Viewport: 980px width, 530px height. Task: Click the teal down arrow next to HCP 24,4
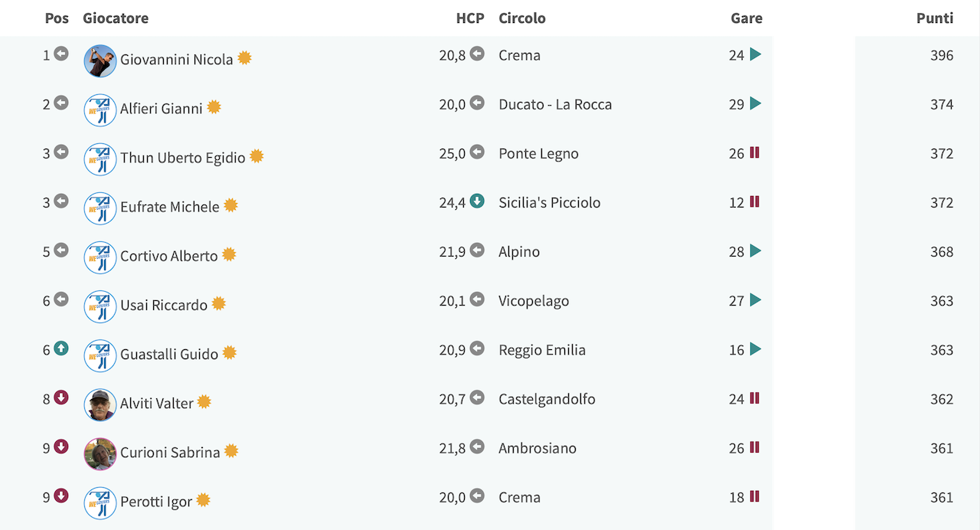(x=477, y=201)
